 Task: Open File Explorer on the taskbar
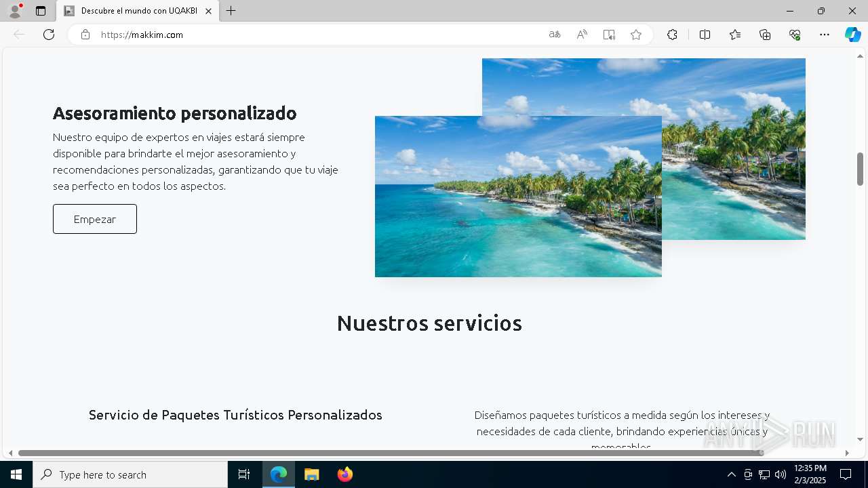point(312,474)
